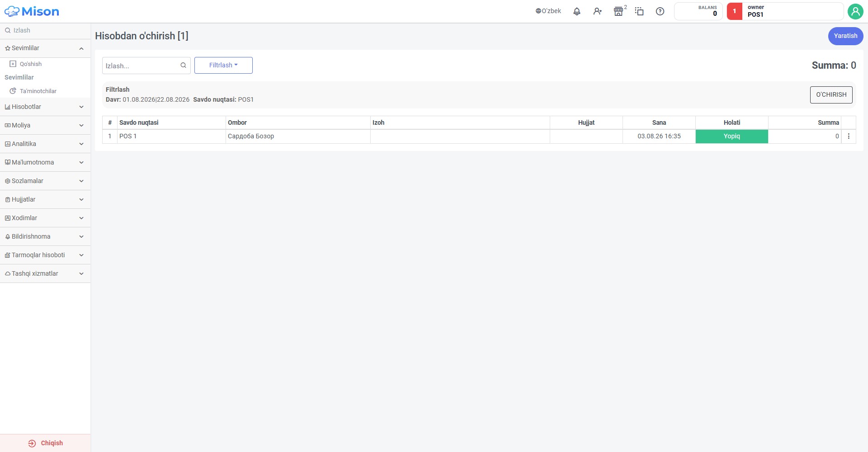Image resolution: width=868 pixels, height=452 pixels.
Task: Switch language via O'zbek selector
Action: [548, 11]
